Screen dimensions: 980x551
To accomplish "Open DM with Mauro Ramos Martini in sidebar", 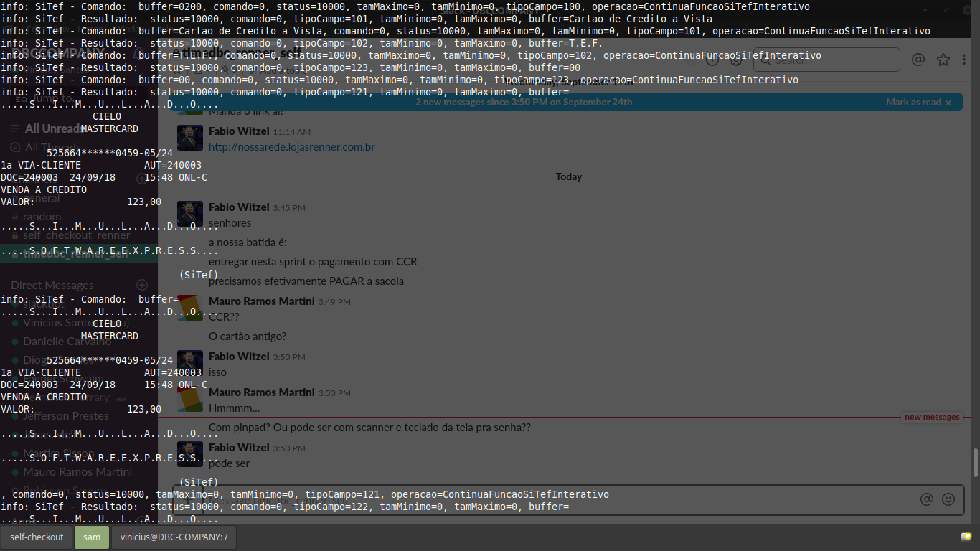I will pos(77,471).
